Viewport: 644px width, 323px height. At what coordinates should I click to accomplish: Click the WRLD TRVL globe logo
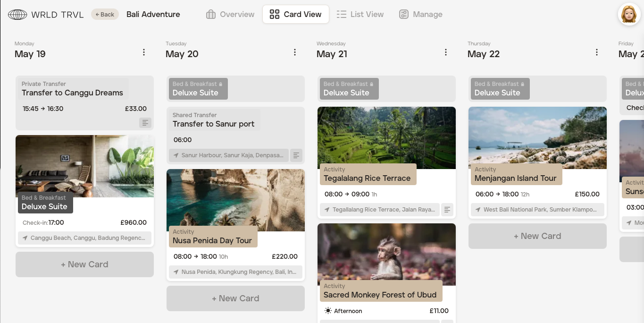(x=17, y=15)
